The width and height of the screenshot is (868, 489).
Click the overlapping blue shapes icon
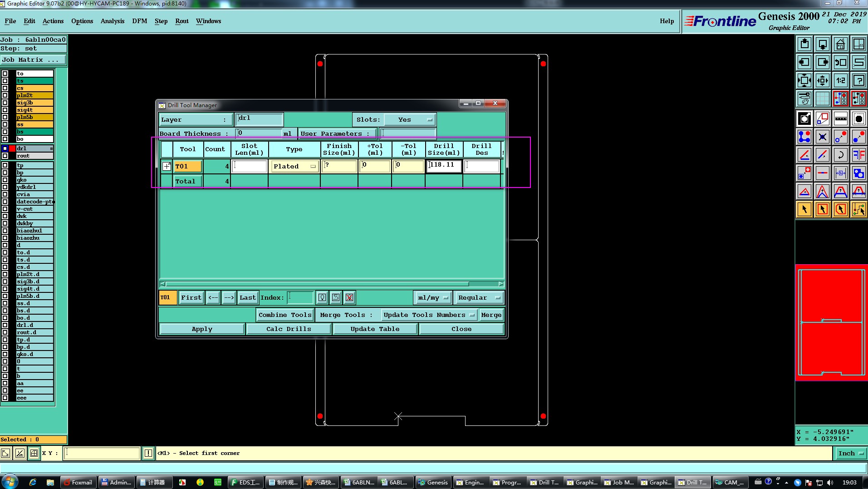[859, 173]
